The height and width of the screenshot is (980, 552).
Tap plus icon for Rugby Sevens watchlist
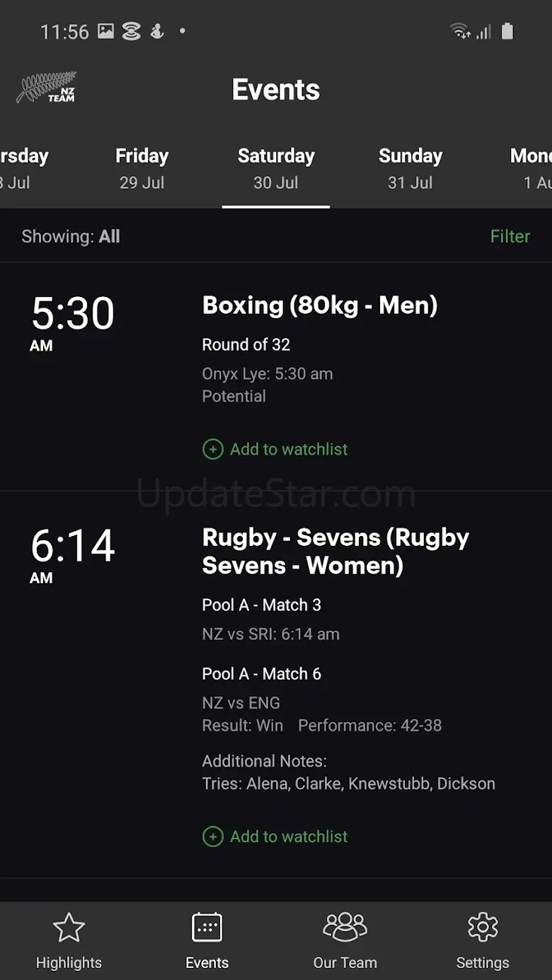click(x=212, y=836)
